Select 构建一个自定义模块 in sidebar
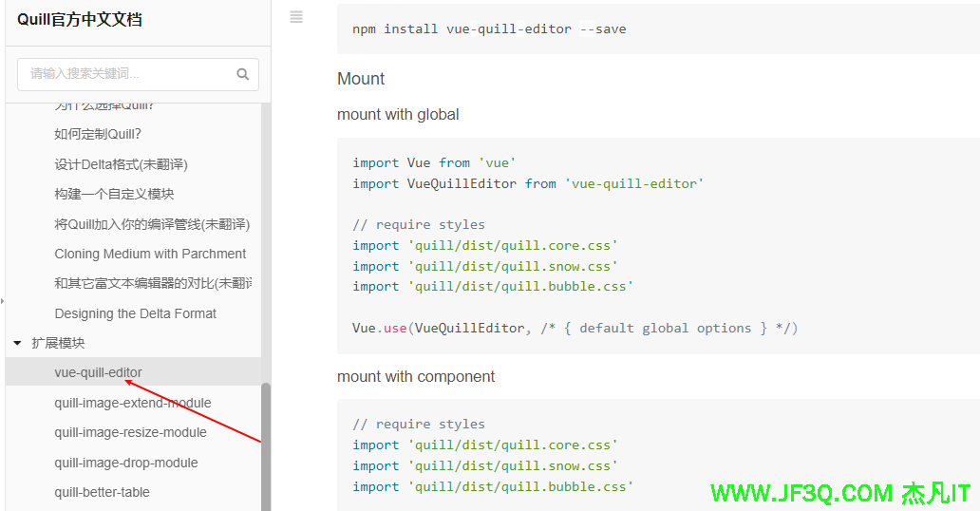Screen dimensions: 980x511 [114, 194]
